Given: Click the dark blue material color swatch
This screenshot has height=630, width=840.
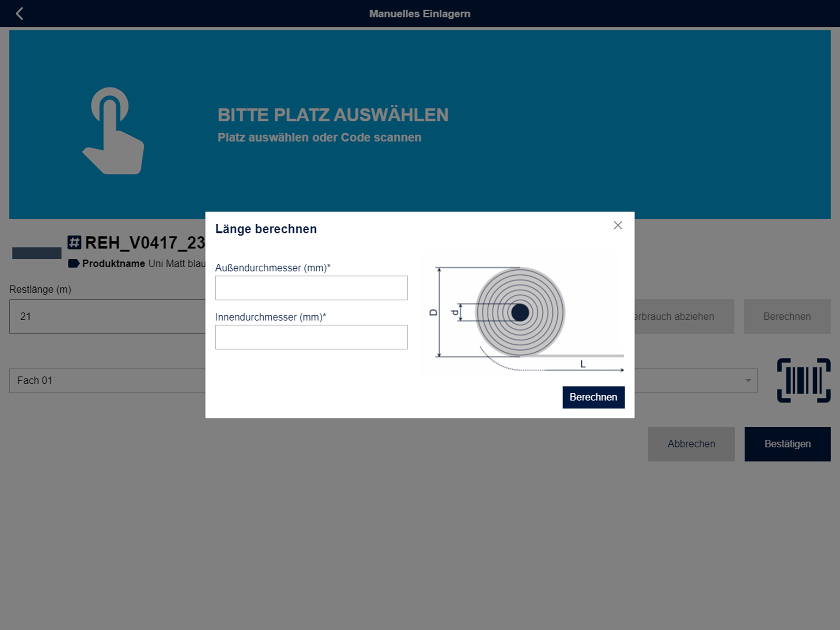Looking at the screenshot, I should click(37, 253).
